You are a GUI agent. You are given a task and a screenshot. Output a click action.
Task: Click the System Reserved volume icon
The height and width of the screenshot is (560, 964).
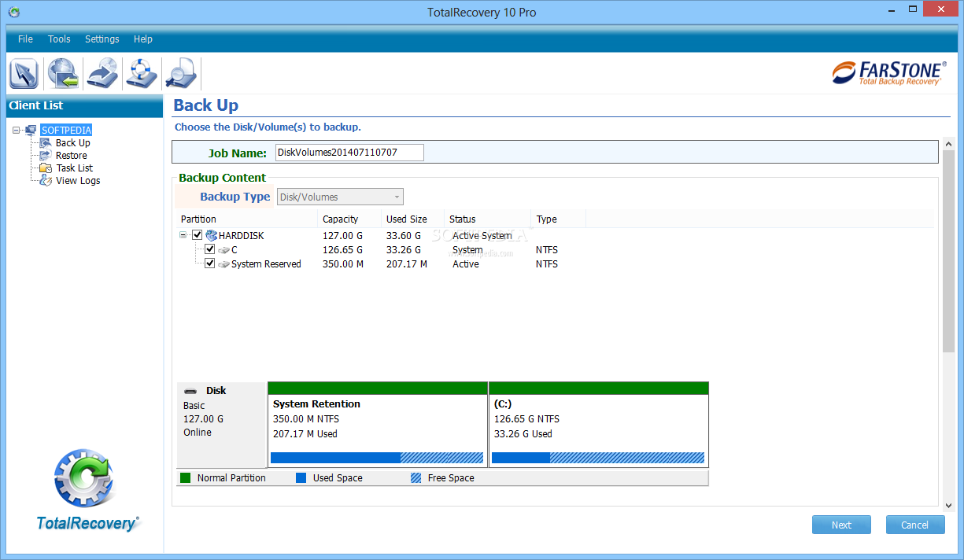223,264
